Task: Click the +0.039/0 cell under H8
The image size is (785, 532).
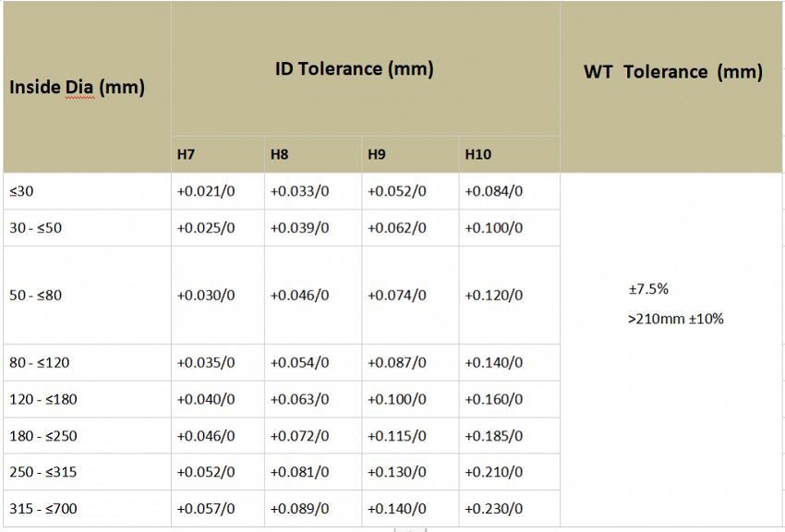Action: [299, 227]
